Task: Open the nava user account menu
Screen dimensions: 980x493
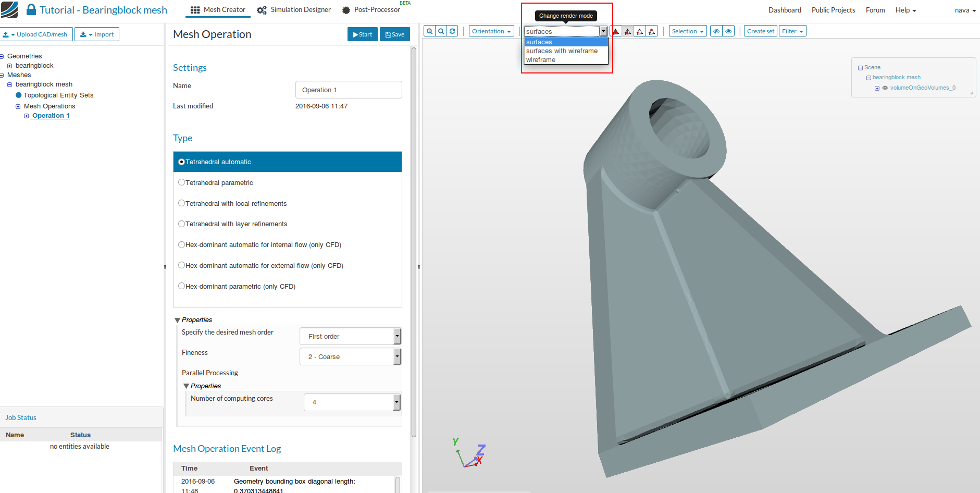Action: click(x=965, y=10)
